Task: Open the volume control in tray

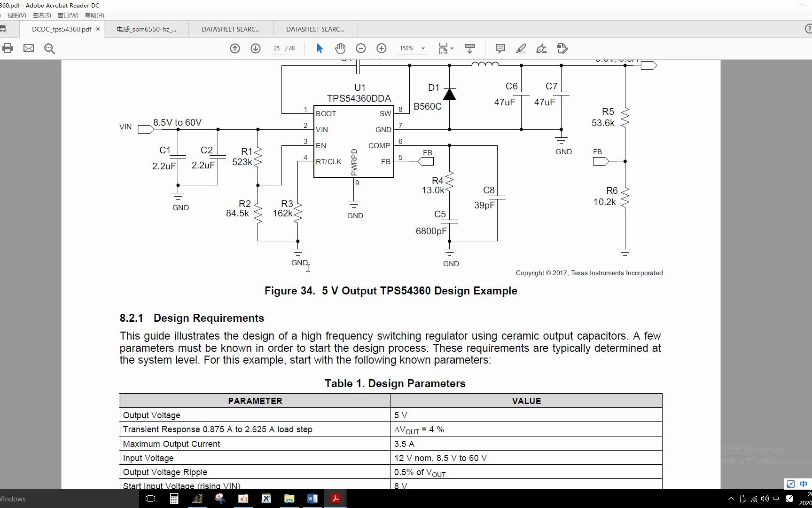Action: [765, 499]
